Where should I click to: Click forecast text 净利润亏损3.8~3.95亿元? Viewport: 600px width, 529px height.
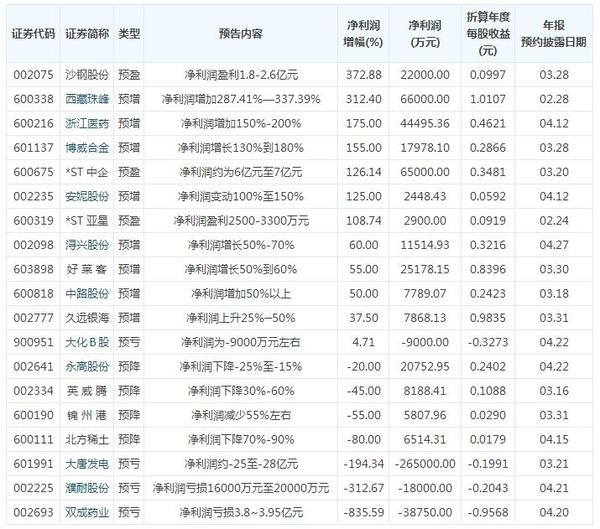241,513
